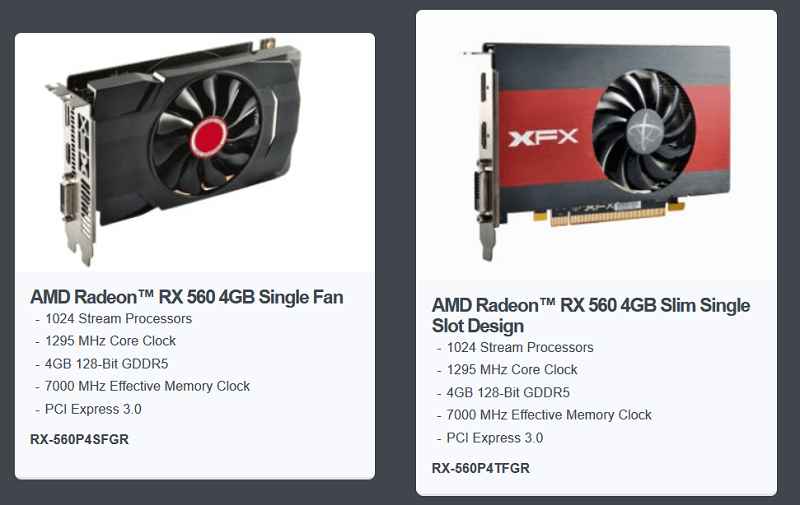Click 1024 Stream Processors in the left card
The image size is (800, 505).
click(x=118, y=319)
